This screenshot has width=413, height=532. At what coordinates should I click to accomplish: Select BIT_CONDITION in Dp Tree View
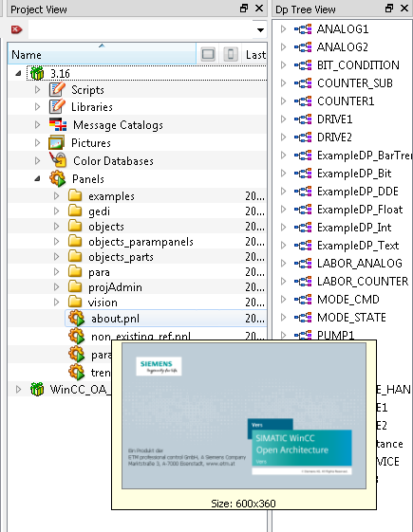click(358, 64)
